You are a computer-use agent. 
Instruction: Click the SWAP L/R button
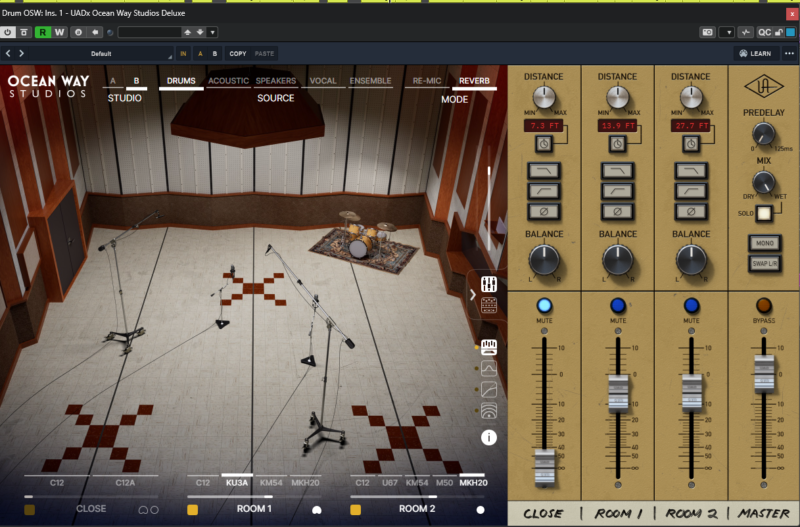tap(764, 264)
